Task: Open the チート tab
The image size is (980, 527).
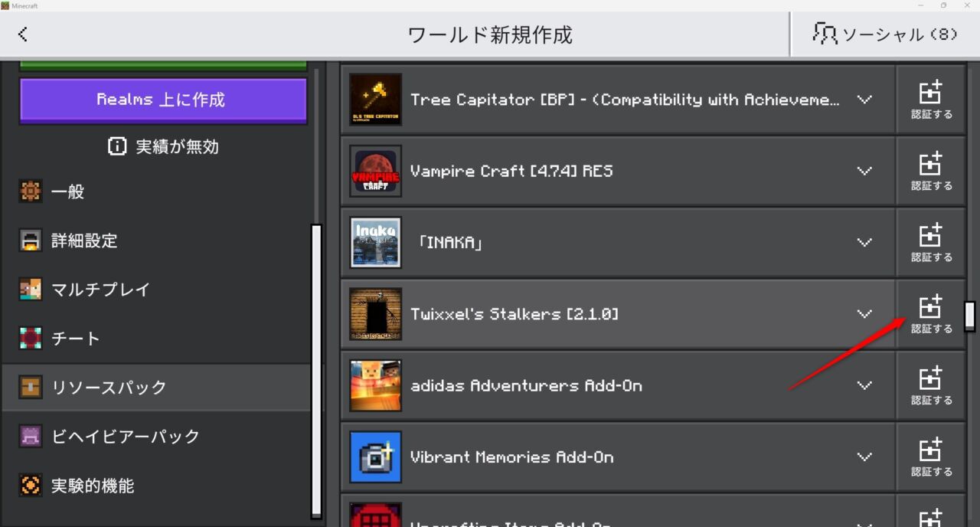Action: (156, 339)
